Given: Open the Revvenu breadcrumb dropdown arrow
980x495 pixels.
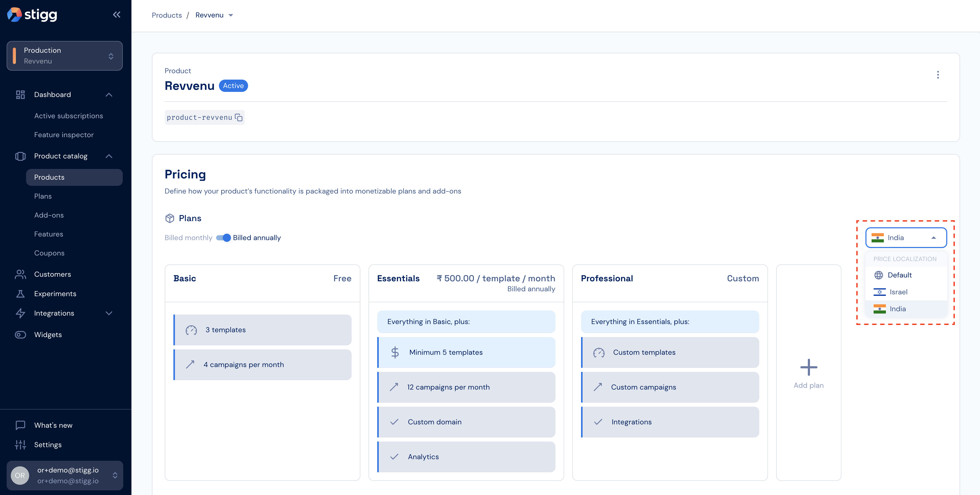Looking at the screenshot, I should tap(230, 15).
